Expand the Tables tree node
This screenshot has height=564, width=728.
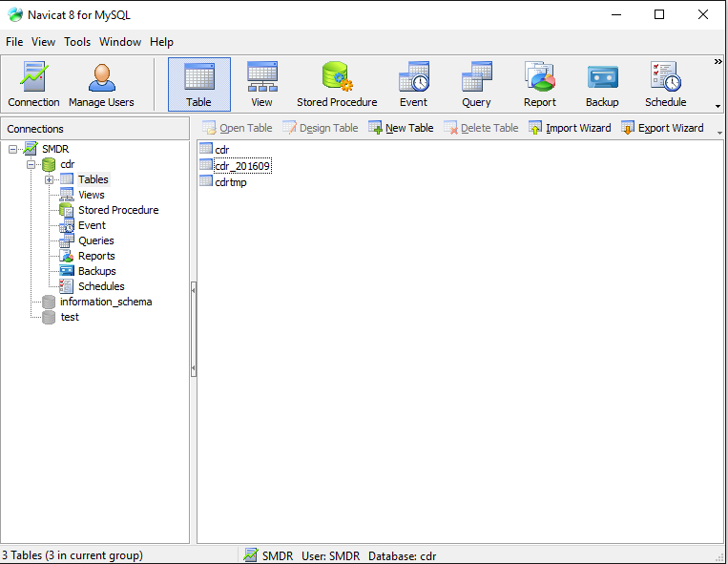point(49,179)
